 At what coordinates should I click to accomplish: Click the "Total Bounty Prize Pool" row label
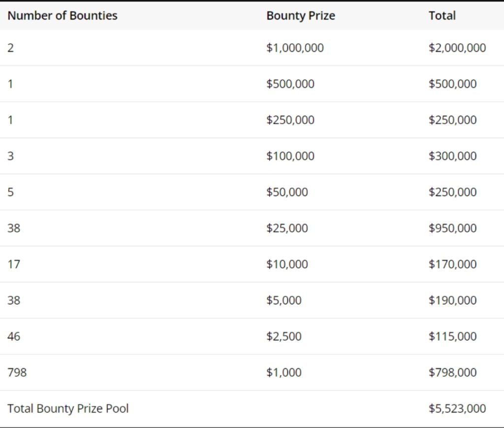point(68,409)
